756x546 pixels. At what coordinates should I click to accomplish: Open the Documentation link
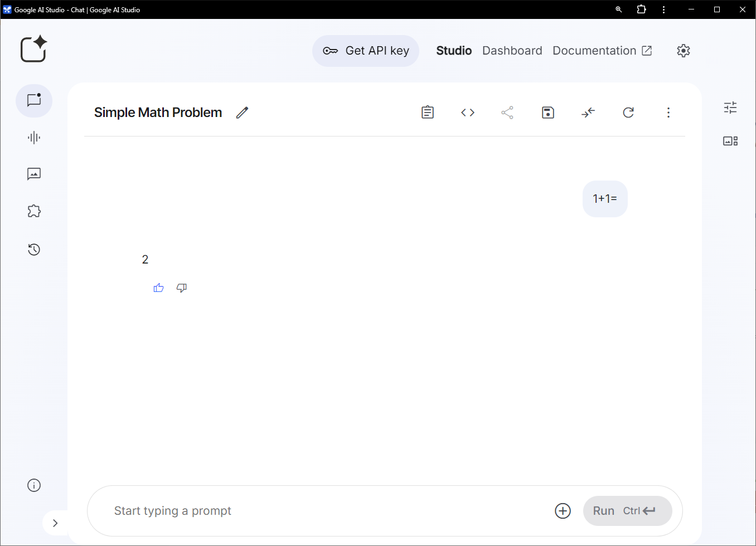pos(594,50)
